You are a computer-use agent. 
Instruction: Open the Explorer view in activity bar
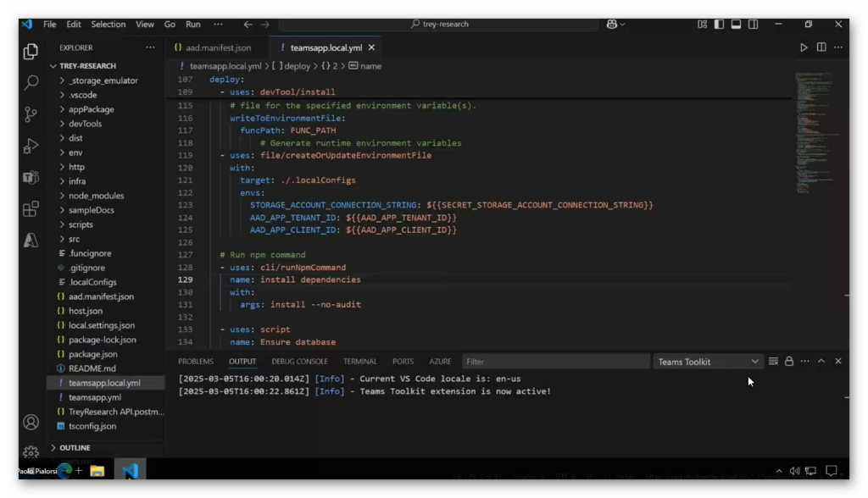[x=31, y=52]
